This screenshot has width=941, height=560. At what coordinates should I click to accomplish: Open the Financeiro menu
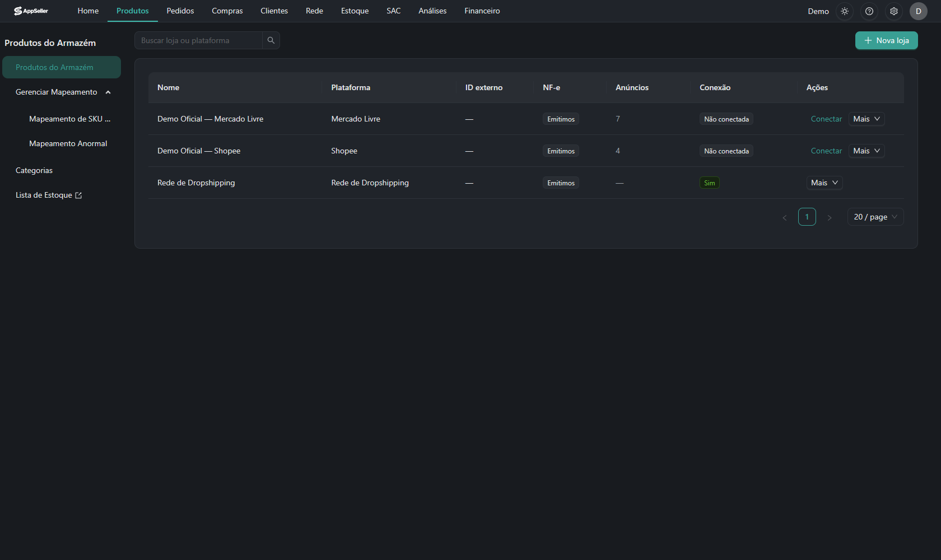482,11
